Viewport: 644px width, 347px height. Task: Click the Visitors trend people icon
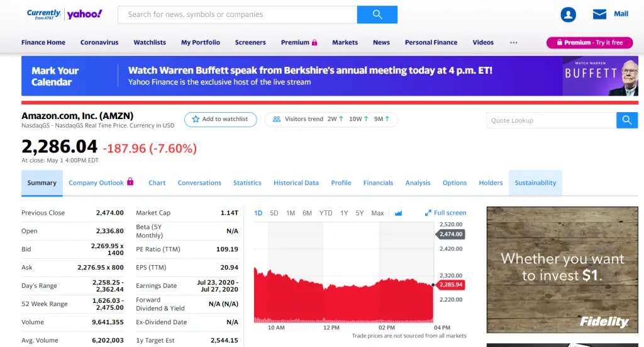(277, 119)
